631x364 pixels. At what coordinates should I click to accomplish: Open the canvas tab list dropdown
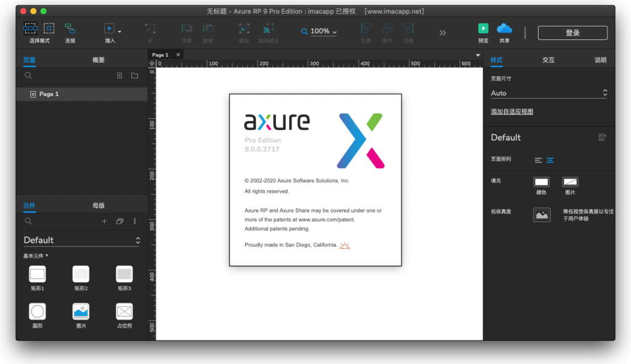click(478, 55)
